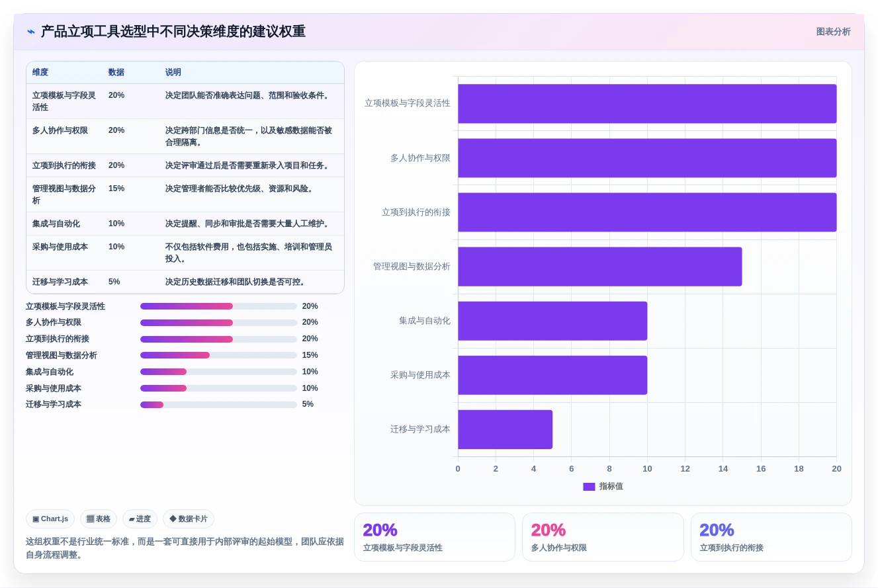Screen dimensions: 878x588
Task: Select the 数据卡片 tag chip
Action: pyautogui.click(x=189, y=519)
